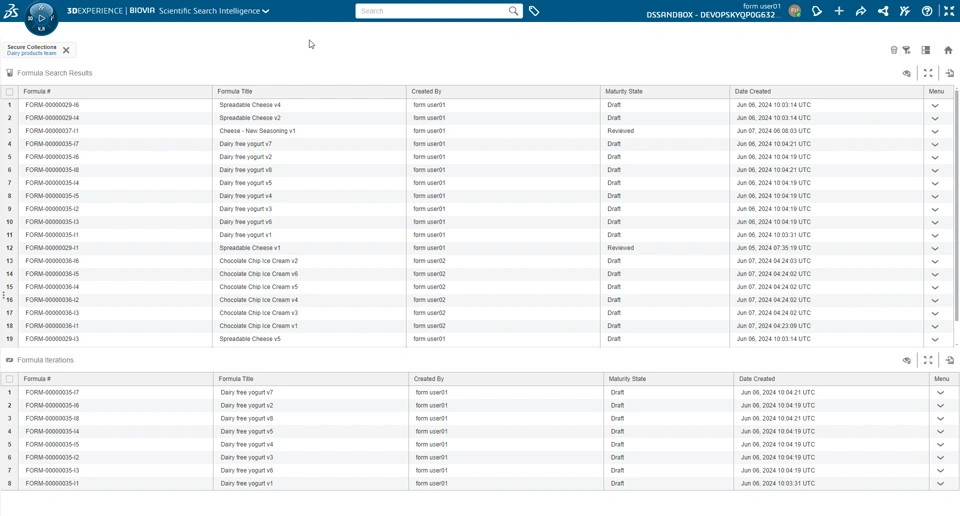The height and width of the screenshot is (516, 960).
Task: Click the collapse fullscreen icon in top bar
Action: 949,11
